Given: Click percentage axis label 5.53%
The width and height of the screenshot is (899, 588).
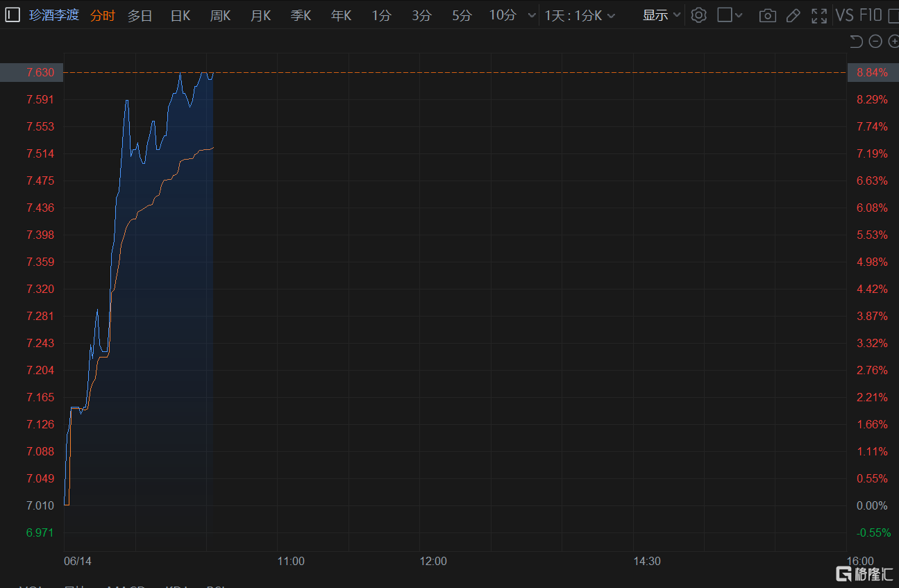Looking at the screenshot, I should [x=873, y=235].
